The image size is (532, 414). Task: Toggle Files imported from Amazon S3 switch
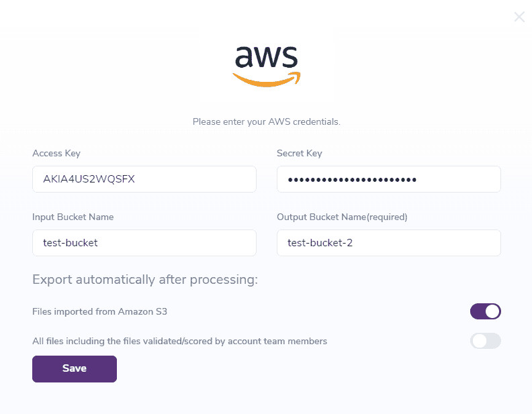(486, 311)
